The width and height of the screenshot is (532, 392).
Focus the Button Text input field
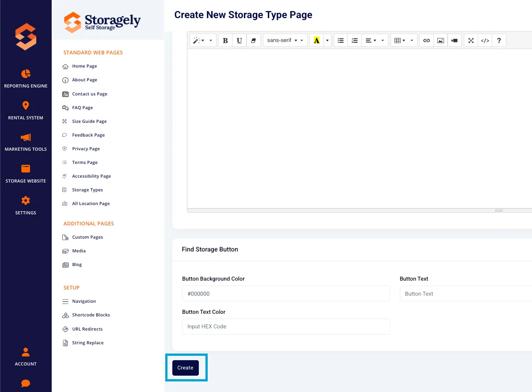pyautogui.click(x=466, y=293)
